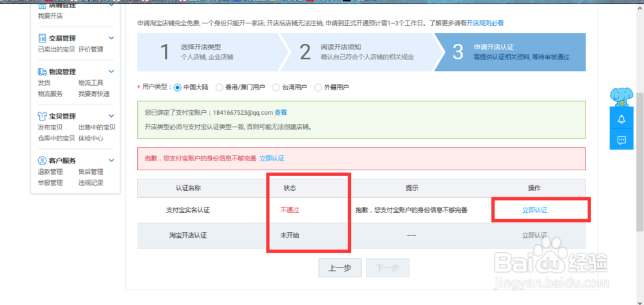Open the 交易管理 section icon
Image resolution: width=644 pixels, height=305 pixels.
(42, 38)
